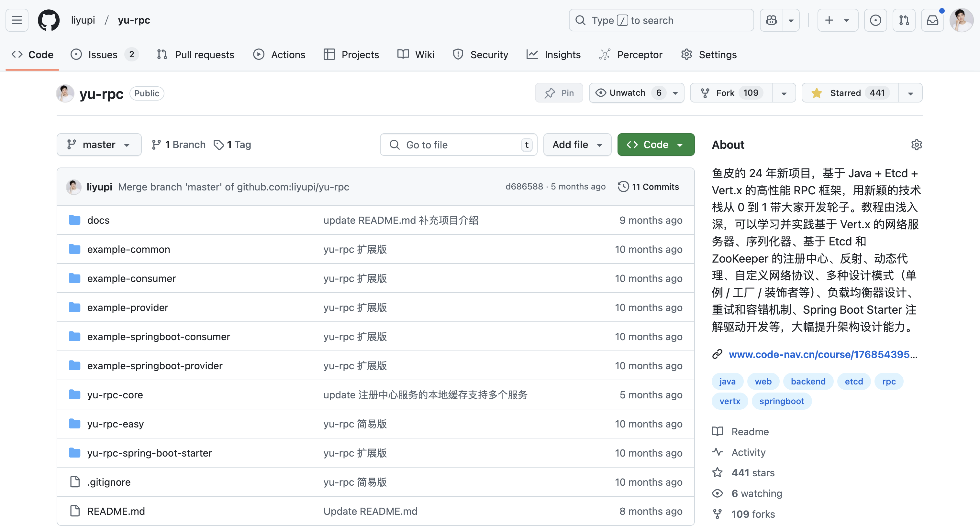Expand the Fork options dropdown arrow
Image resolution: width=980 pixels, height=529 pixels.
pyautogui.click(x=784, y=93)
